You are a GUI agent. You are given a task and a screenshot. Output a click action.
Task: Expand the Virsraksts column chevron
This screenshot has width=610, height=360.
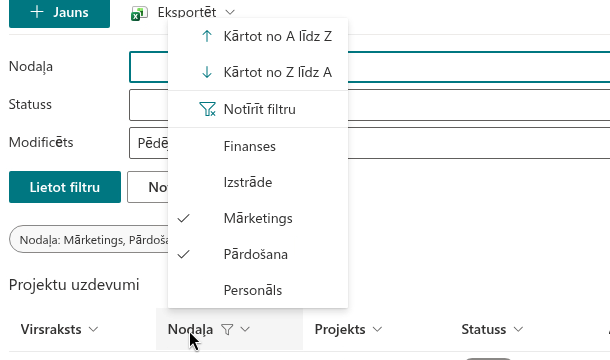pos(93,329)
